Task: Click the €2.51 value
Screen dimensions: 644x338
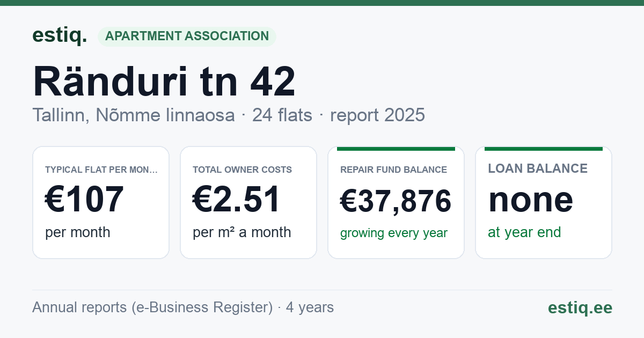Action: coord(237,200)
